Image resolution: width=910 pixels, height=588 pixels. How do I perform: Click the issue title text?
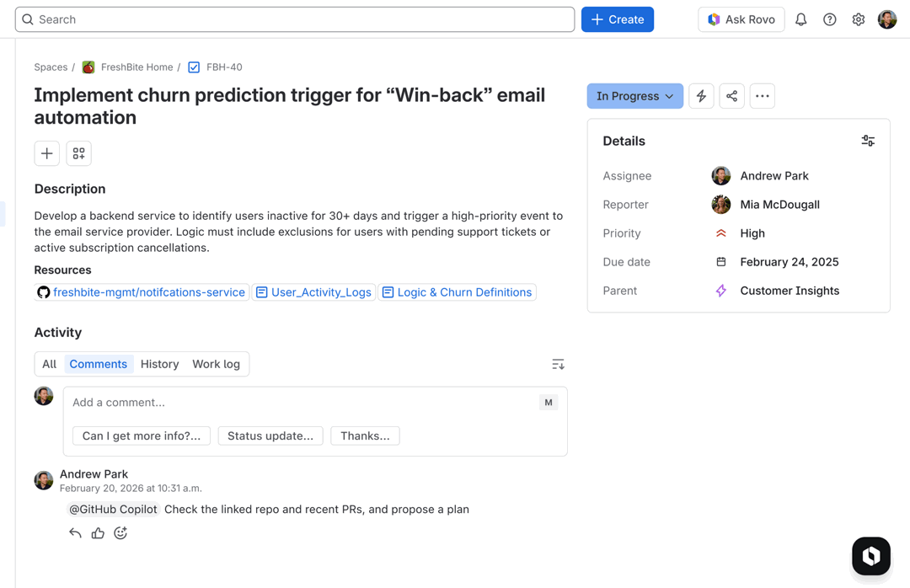290,106
